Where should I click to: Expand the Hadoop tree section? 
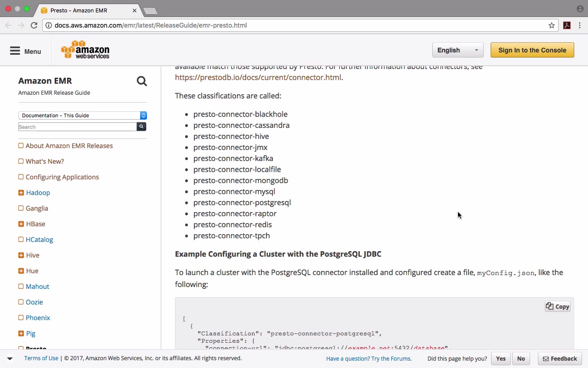point(21,193)
